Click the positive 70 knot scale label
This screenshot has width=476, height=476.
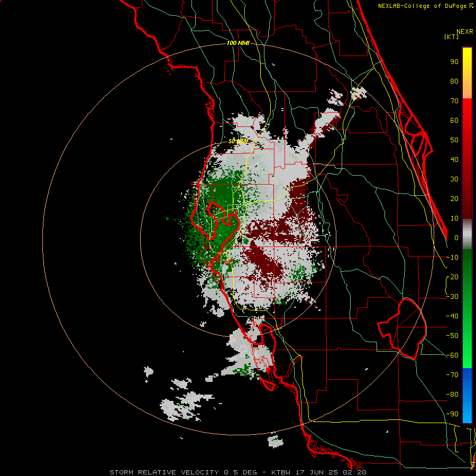(x=454, y=101)
